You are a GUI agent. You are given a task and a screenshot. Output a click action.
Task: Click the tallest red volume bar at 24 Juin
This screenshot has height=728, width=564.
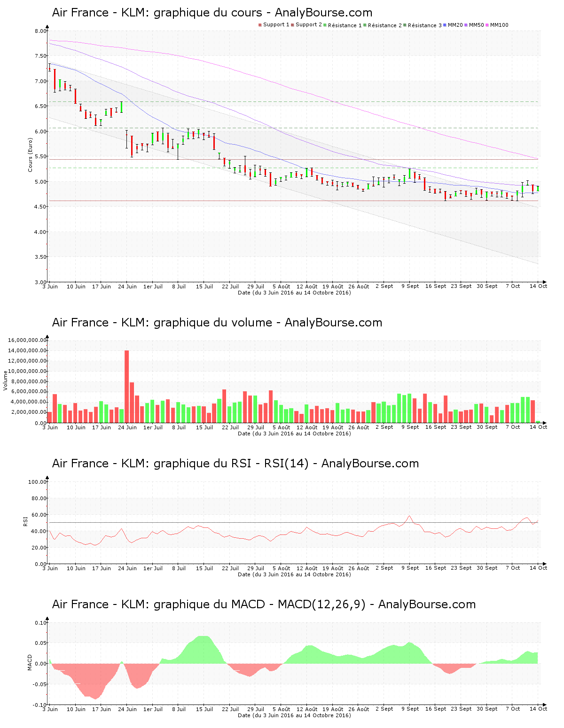coord(127,387)
